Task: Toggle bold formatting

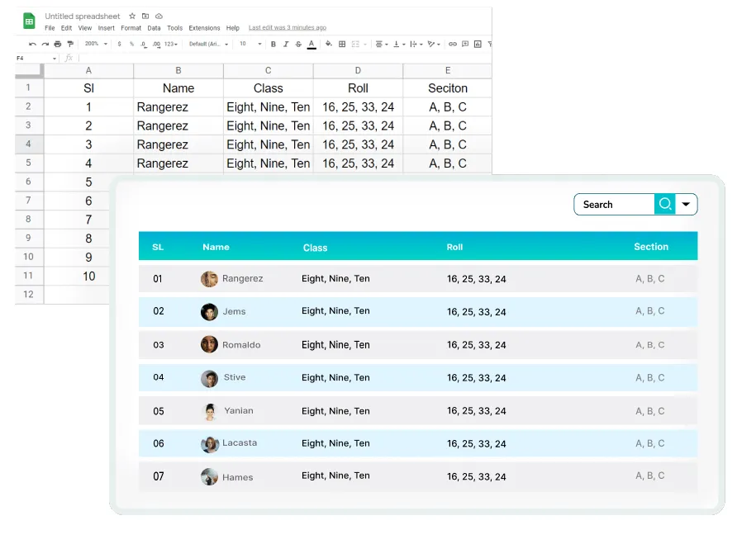Action: pyautogui.click(x=273, y=44)
